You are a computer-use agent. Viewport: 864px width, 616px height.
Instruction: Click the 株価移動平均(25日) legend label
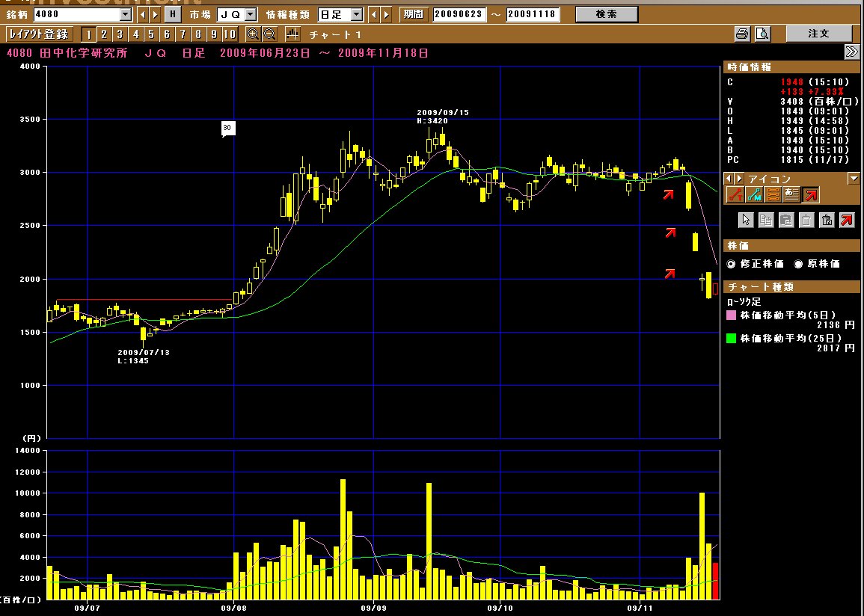click(x=791, y=339)
